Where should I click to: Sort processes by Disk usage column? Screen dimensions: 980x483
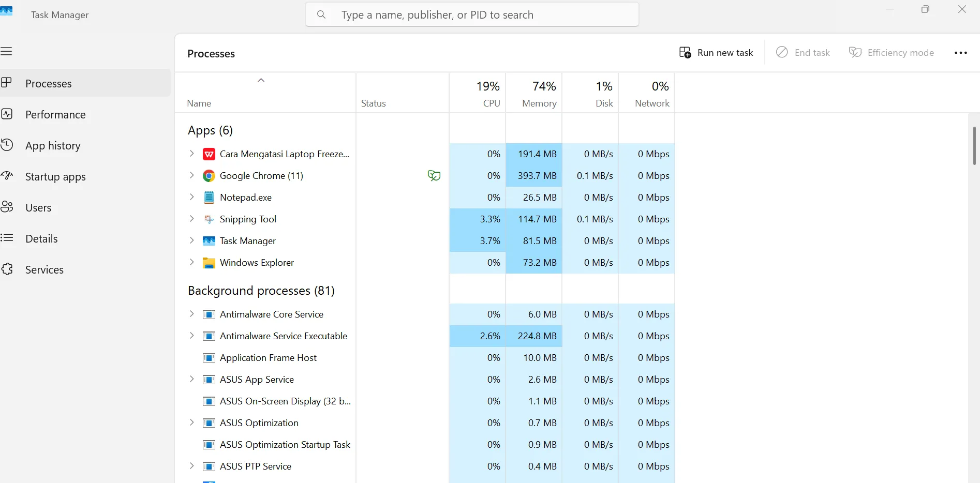590,93
